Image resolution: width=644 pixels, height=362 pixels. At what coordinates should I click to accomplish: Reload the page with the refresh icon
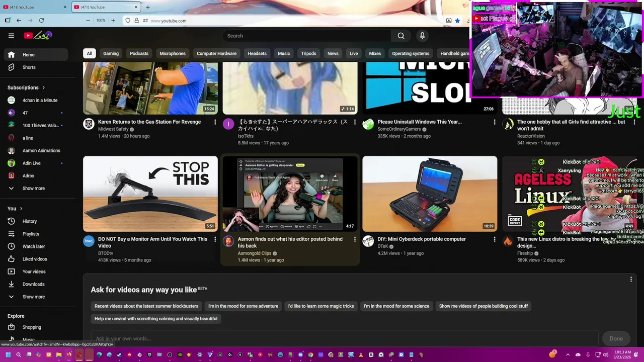click(x=41, y=21)
